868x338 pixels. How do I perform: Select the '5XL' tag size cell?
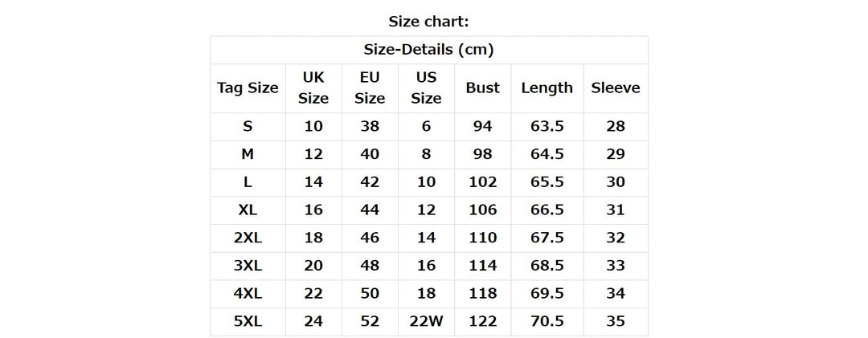coord(248,321)
